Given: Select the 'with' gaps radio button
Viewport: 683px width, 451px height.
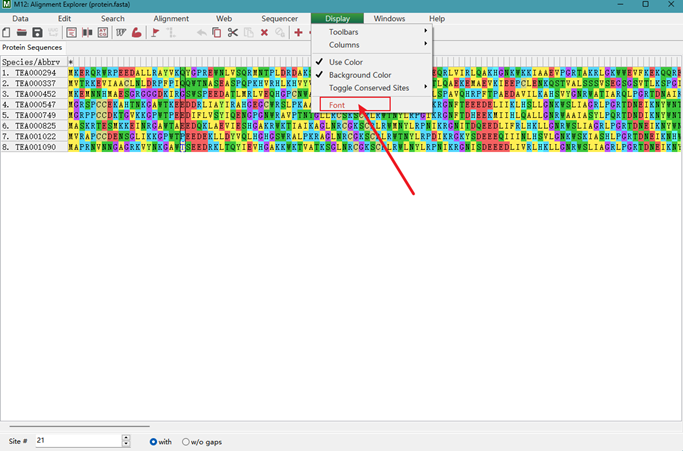Looking at the screenshot, I should 153,442.
